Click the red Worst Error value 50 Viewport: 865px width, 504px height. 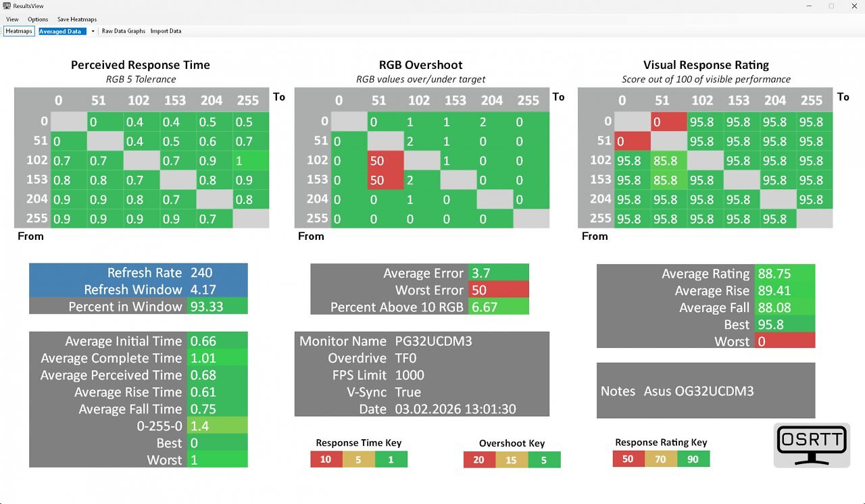[498, 290]
